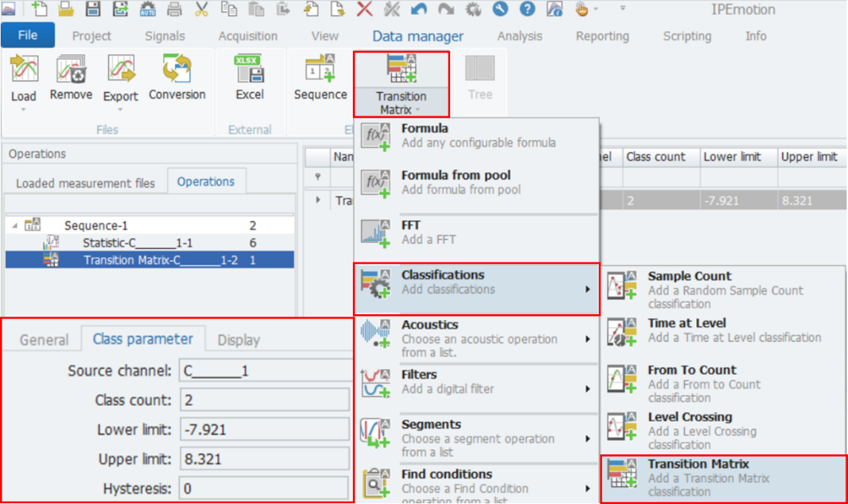Click the Upper limit input field
Screen dimensions: 848x504
coord(265,459)
